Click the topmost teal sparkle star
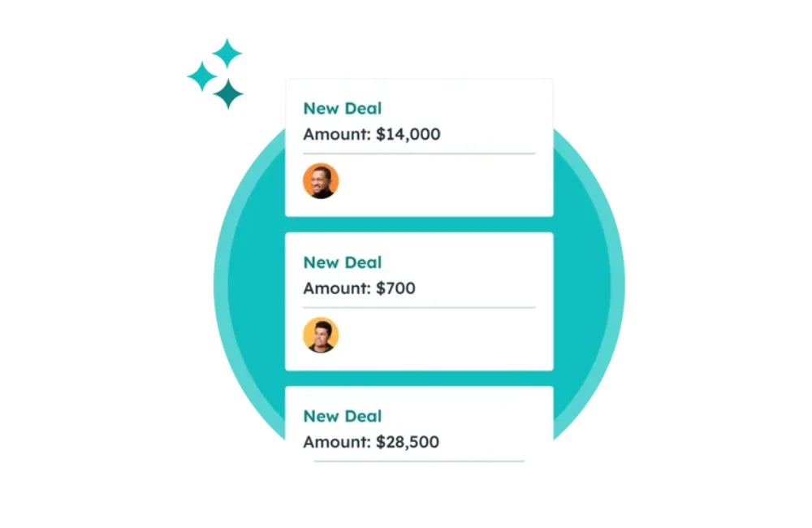This screenshot has height=528, width=812. 227,54
